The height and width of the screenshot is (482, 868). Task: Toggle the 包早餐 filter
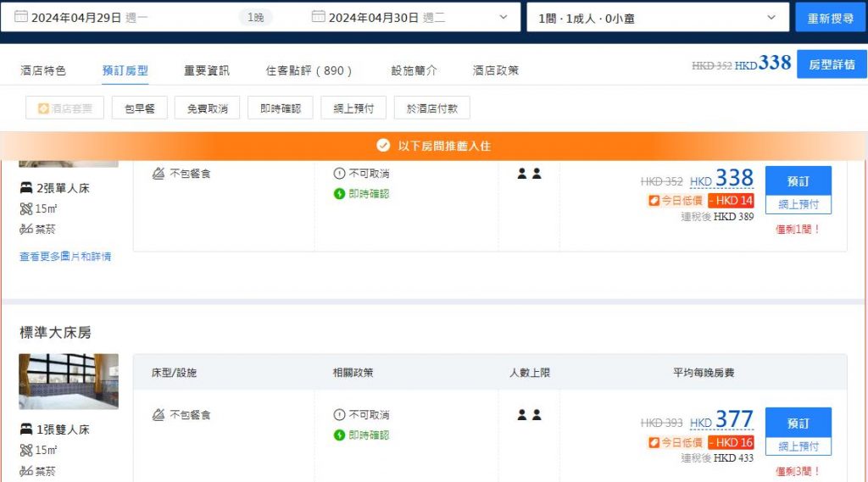point(140,108)
